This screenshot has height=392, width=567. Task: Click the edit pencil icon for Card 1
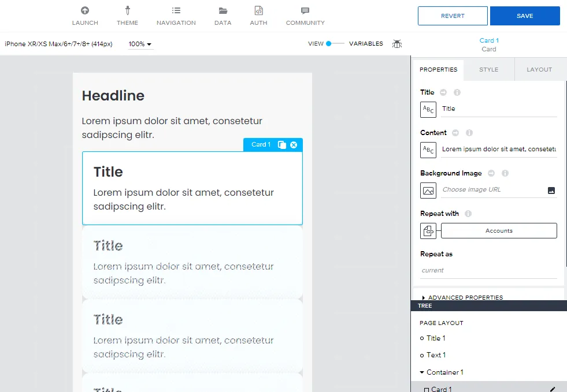click(553, 389)
